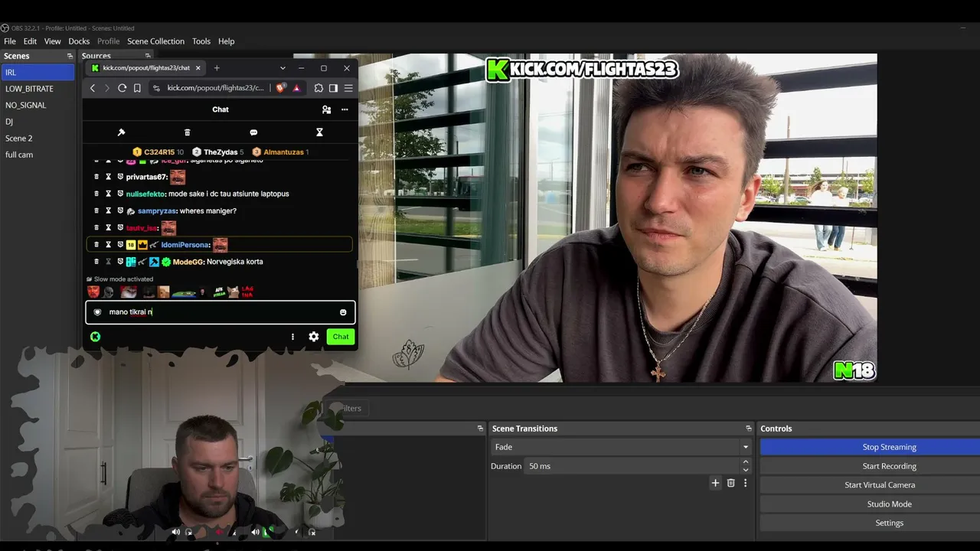Select the DJ scene
Image resolution: width=980 pixels, height=551 pixels.
coord(38,122)
